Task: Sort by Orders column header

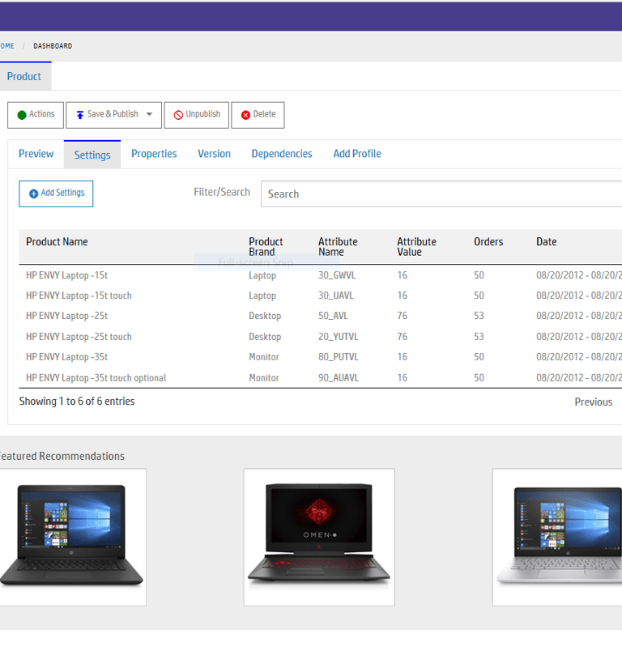Action: coord(488,242)
